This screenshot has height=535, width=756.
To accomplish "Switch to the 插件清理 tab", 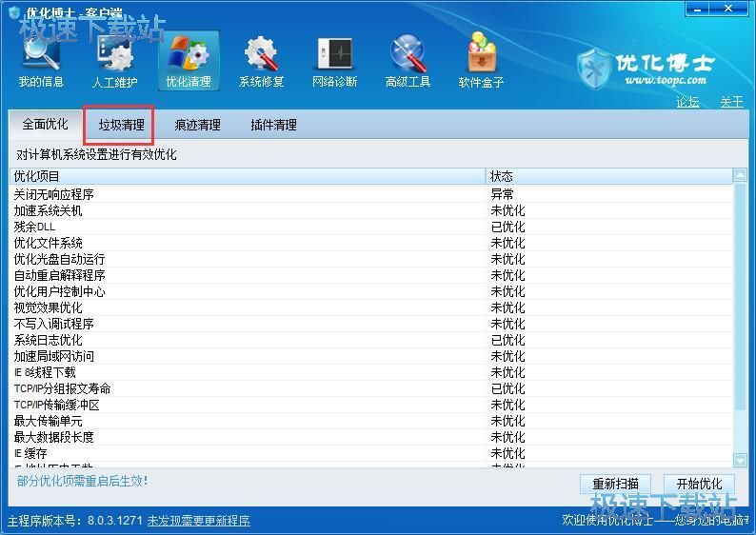I will 273,125.
